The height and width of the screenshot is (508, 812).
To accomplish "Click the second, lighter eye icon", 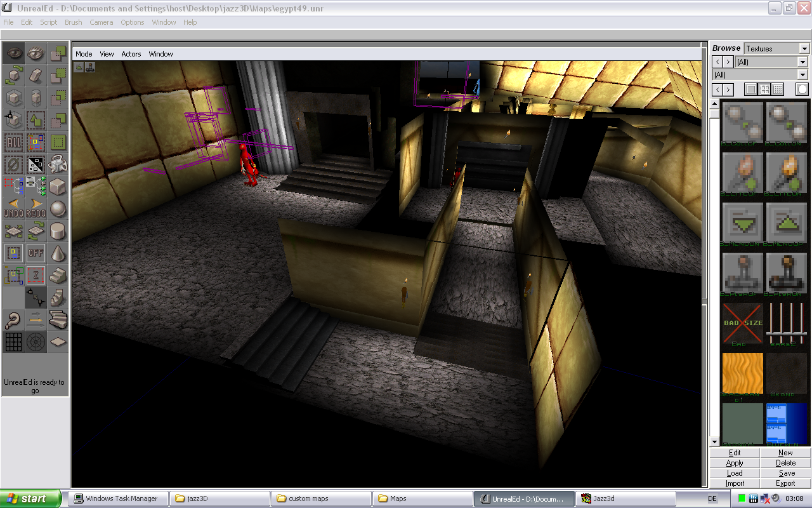I will tap(36, 53).
